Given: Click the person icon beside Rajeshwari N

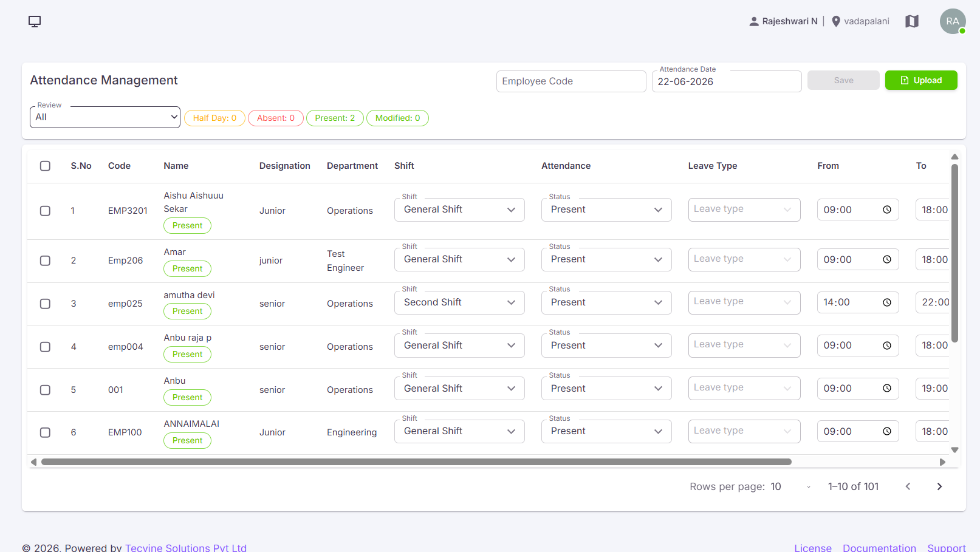Looking at the screenshot, I should [x=754, y=21].
